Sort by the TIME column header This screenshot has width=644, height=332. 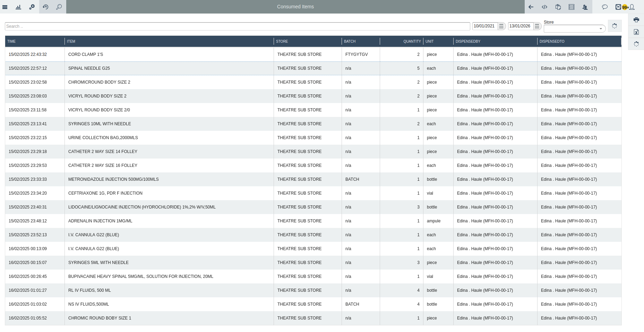click(x=35, y=41)
